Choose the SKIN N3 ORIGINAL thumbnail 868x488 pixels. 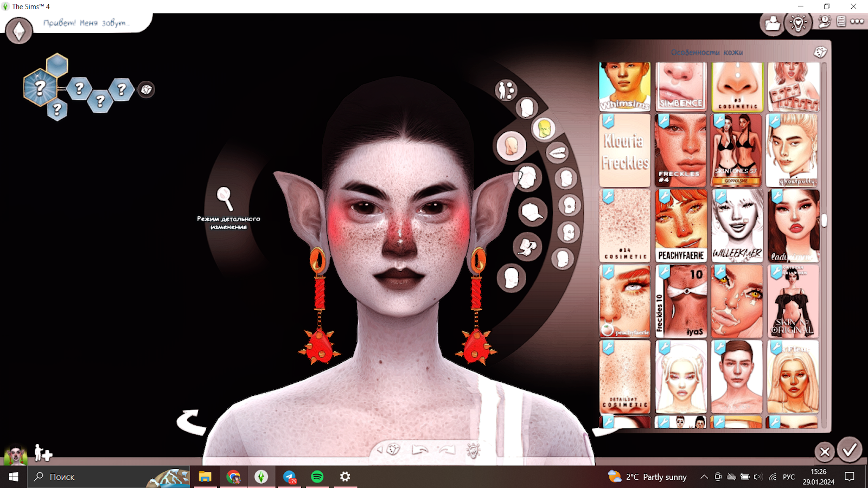[x=793, y=301]
